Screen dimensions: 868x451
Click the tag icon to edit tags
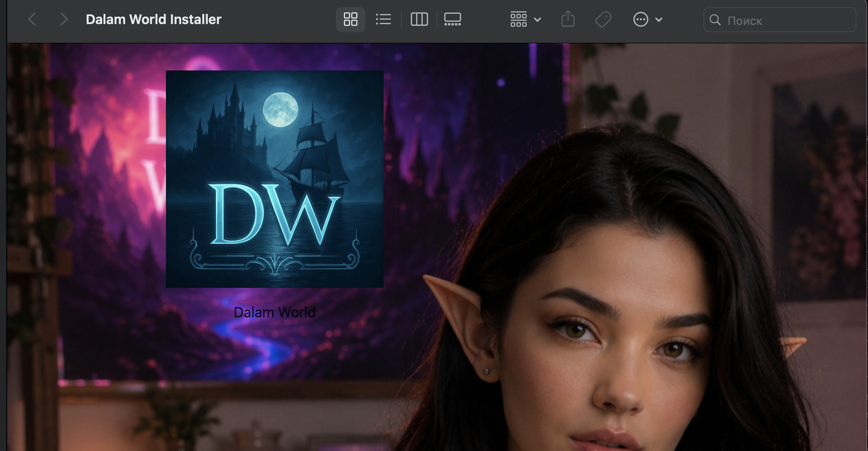603,19
